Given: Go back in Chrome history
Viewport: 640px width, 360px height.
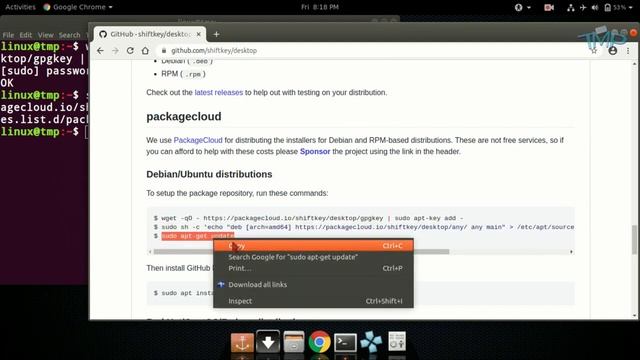Looking at the screenshot, I should (100, 51).
